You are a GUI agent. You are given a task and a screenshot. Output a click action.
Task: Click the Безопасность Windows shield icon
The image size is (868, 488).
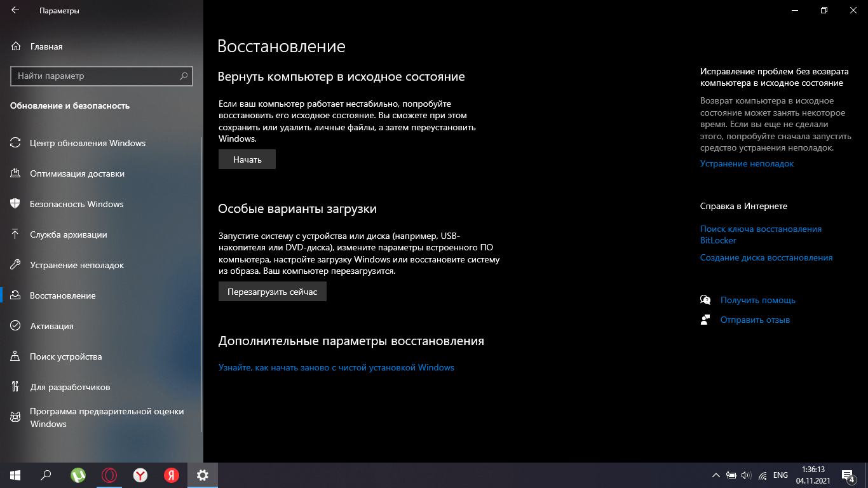coord(16,204)
